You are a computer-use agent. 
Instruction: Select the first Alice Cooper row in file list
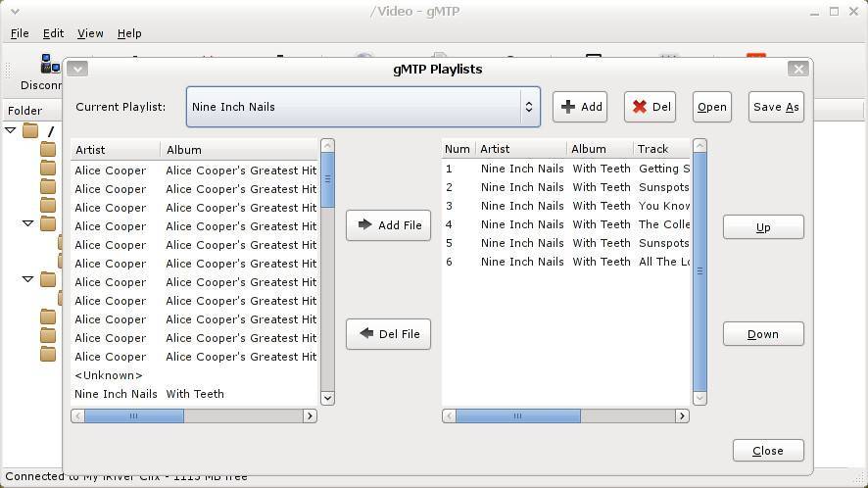pyautogui.click(x=195, y=171)
